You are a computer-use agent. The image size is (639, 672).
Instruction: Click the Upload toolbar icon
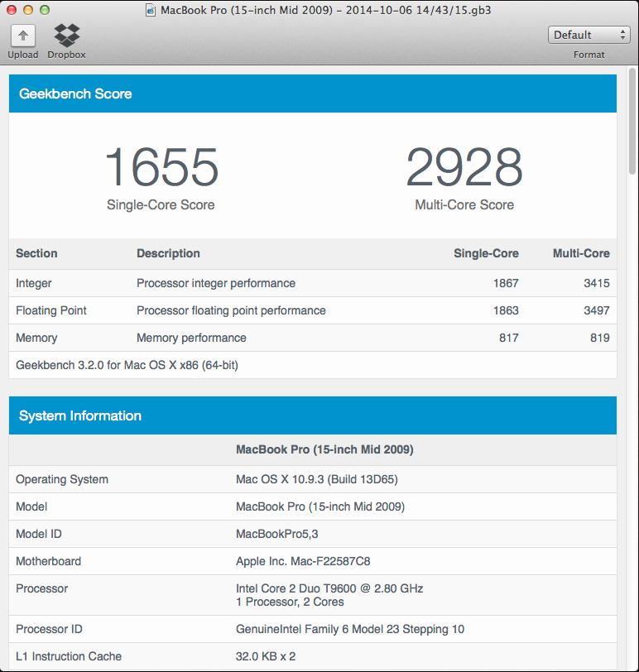point(23,36)
